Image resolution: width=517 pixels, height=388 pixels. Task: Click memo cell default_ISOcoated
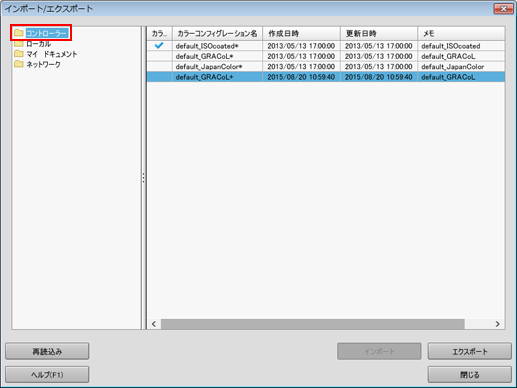pyautogui.click(x=451, y=46)
